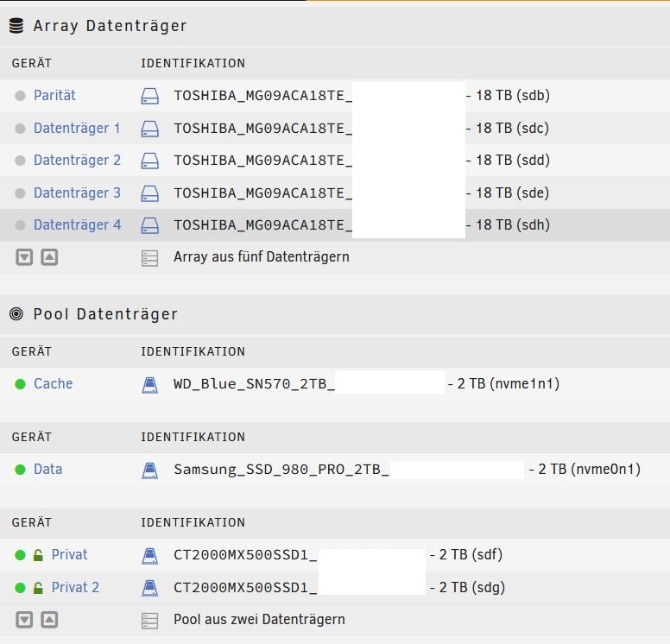Click the 'Pool aus zwei Datenträgern' text
The width and height of the screenshot is (670, 644).
click(x=259, y=620)
